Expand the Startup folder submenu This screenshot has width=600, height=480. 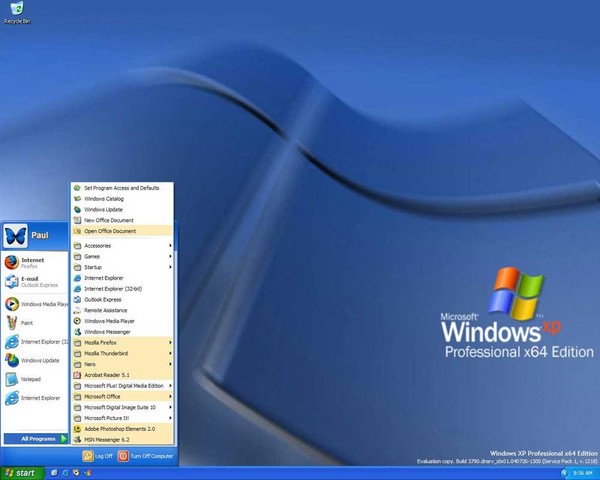(x=122, y=267)
